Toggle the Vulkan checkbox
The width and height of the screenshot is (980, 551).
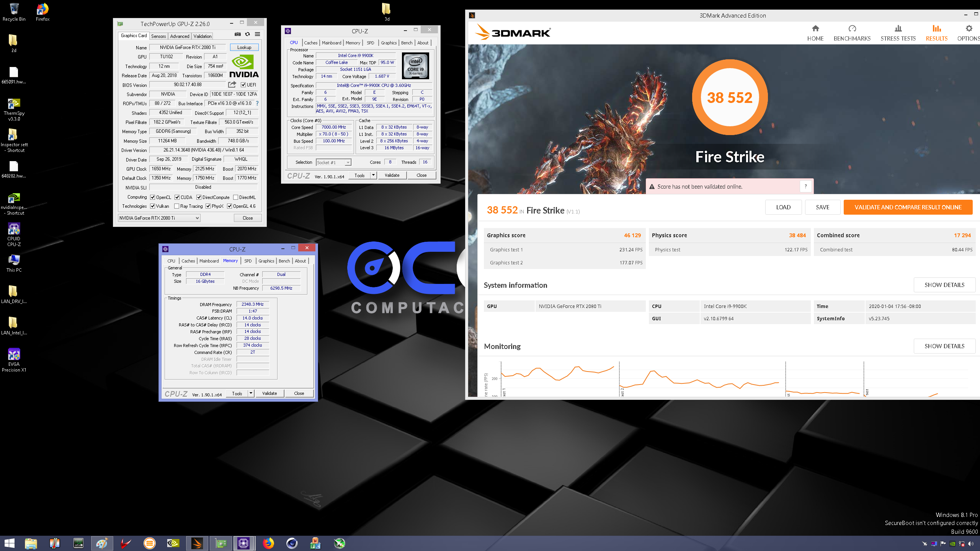pyautogui.click(x=153, y=206)
